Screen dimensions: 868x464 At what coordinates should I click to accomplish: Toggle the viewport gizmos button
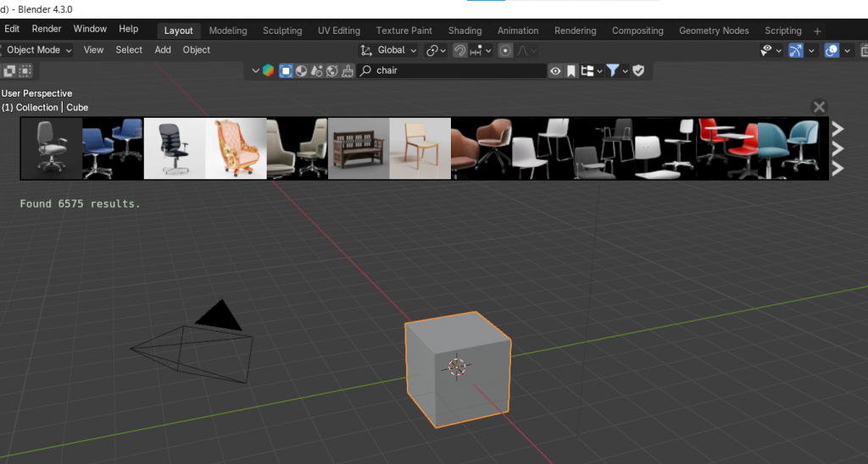[x=795, y=50]
